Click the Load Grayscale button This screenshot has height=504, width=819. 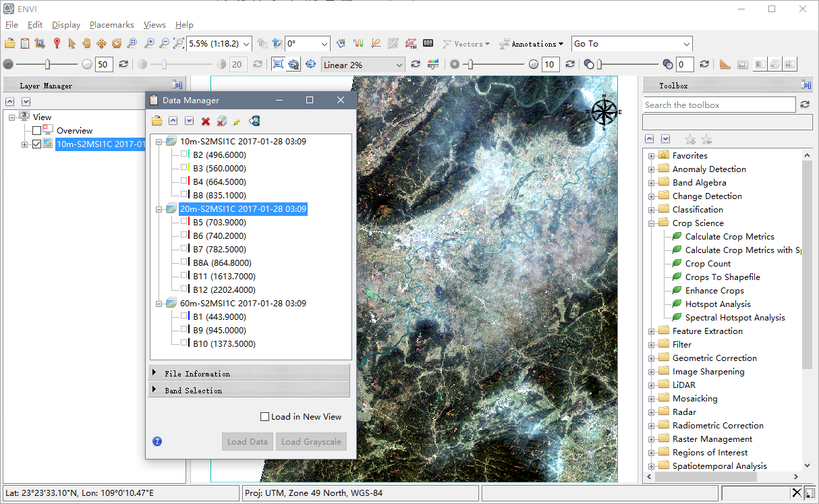pos(311,442)
